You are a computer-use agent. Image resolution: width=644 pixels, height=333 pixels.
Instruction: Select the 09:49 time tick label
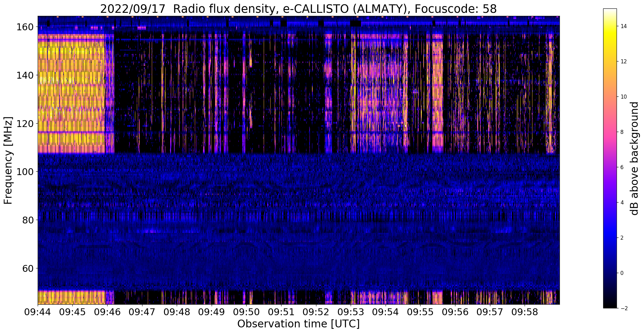[x=212, y=312]
